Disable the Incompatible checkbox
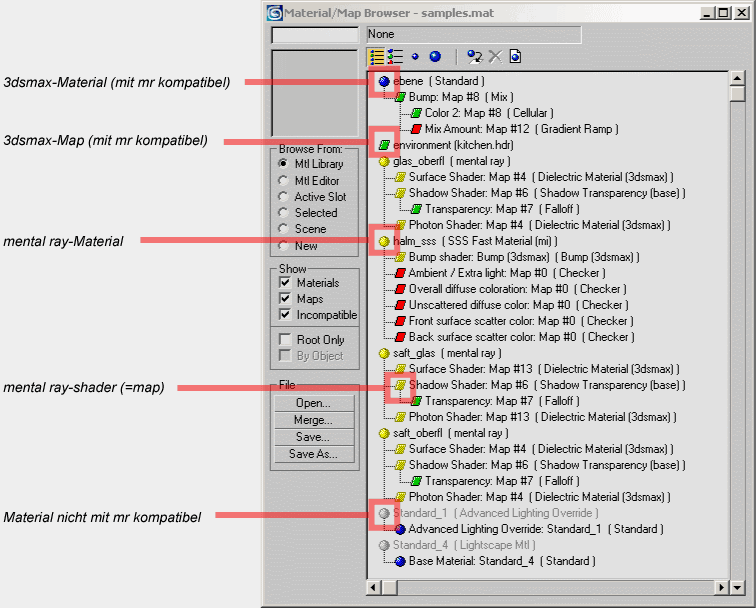This screenshot has width=756, height=608. [285, 314]
